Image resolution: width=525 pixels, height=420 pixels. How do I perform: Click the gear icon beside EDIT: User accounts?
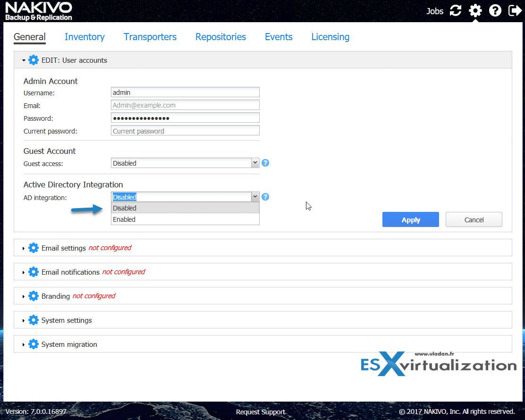click(x=34, y=60)
